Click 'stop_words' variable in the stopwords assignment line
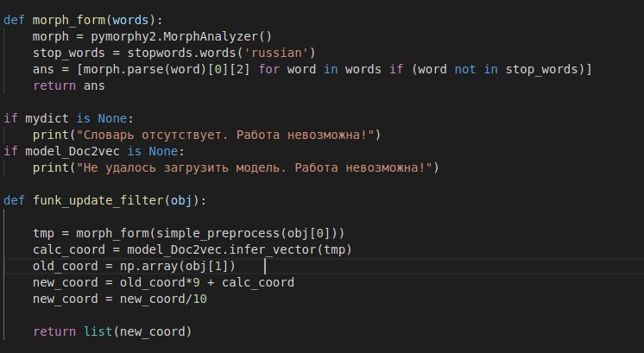This screenshot has height=353, width=644. coord(69,53)
